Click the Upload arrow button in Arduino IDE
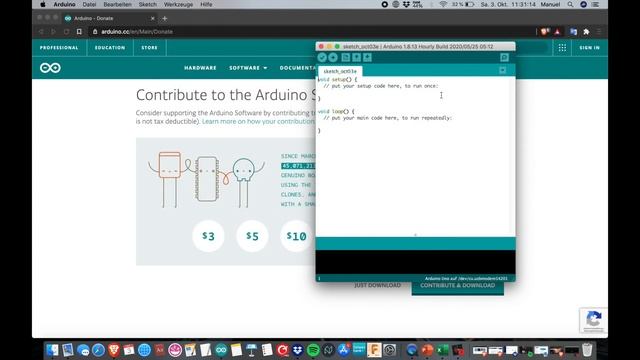Viewport: 640px width, 360px height. [x=333, y=58]
